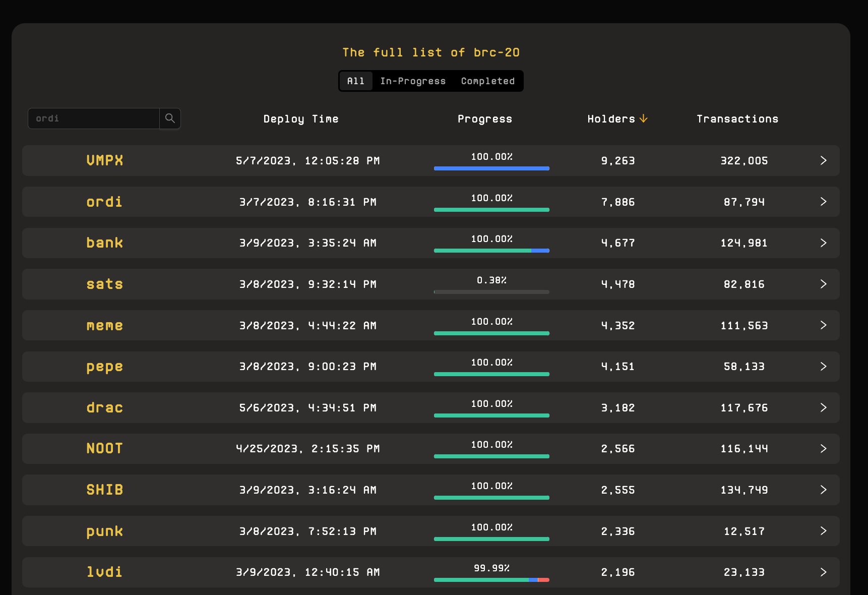The image size is (868, 595).
Task: Click punk deploy time 3/8/2023, 7:52:13 PM
Action: [308, 531]
